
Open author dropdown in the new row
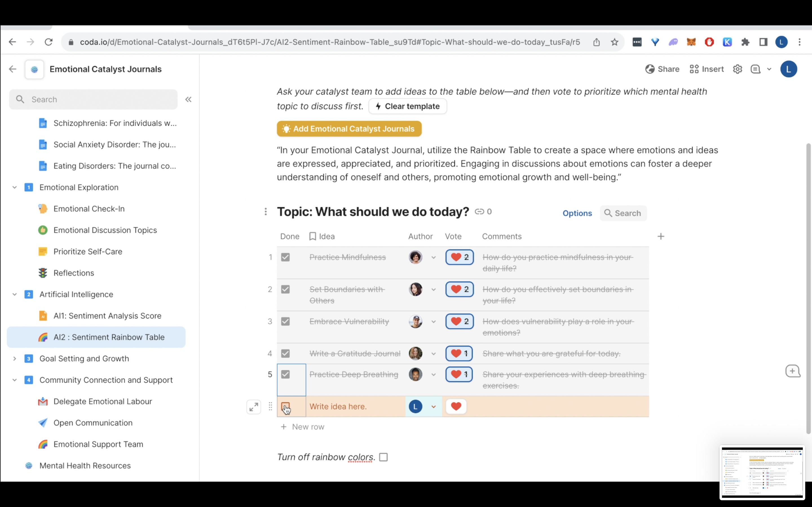(x=434, y=407)
